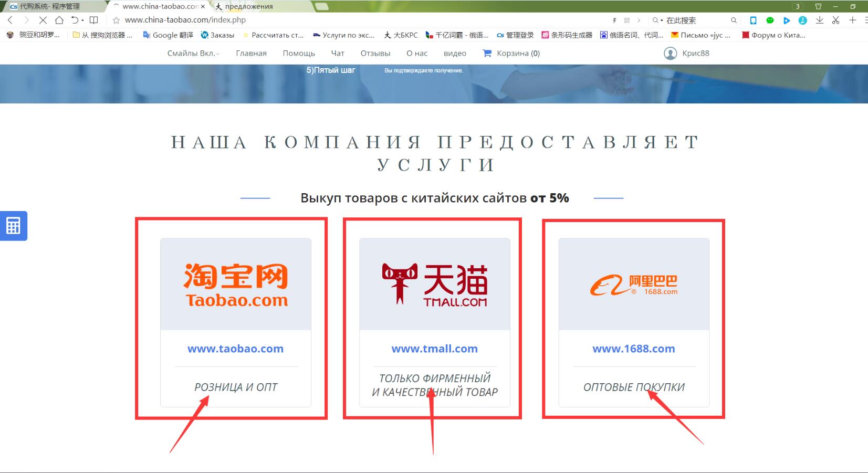
Task: Click the blue video play toolbar icon
Action: (x=786, y=20)
